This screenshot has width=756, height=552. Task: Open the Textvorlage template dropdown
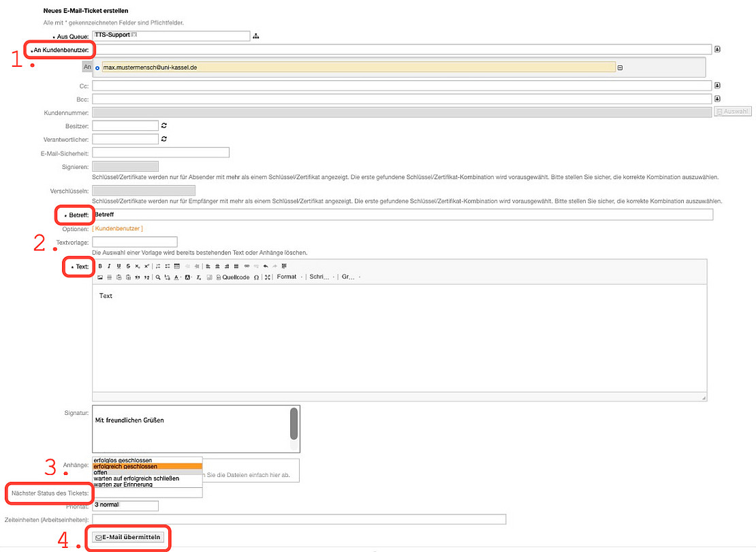click(x=134, y=242)
